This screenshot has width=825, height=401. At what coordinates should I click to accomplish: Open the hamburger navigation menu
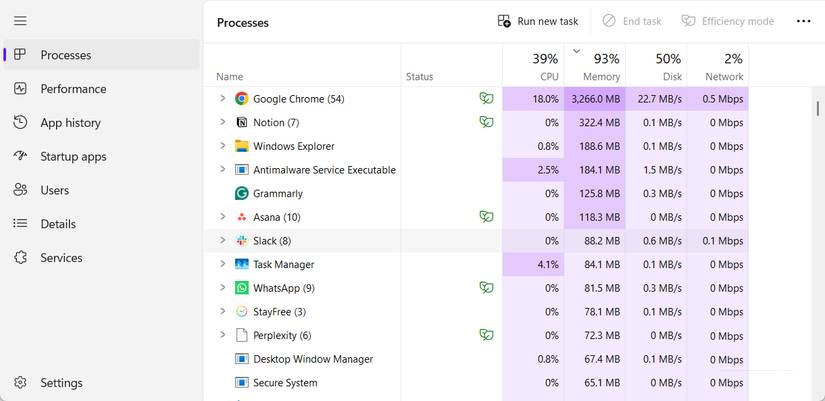20,21
